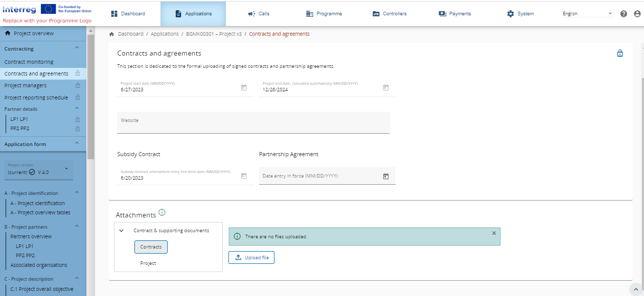
Task: Open the Payments menu tab
Action: (x=454, y=14)
